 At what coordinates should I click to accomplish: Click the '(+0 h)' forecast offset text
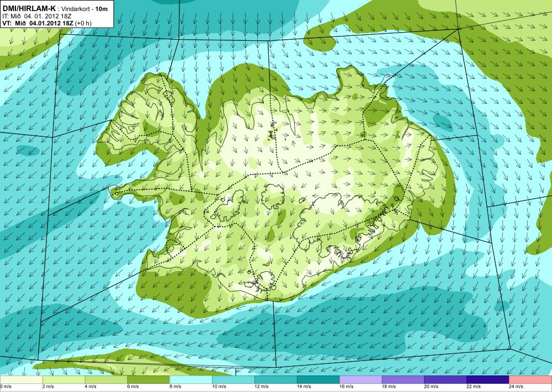83,23
